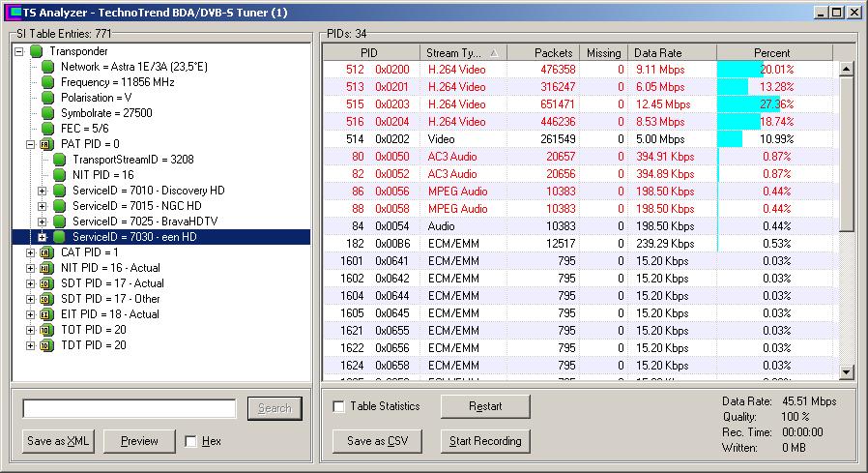Expand SDT PID = 17 - Actual node

[30, 284]
